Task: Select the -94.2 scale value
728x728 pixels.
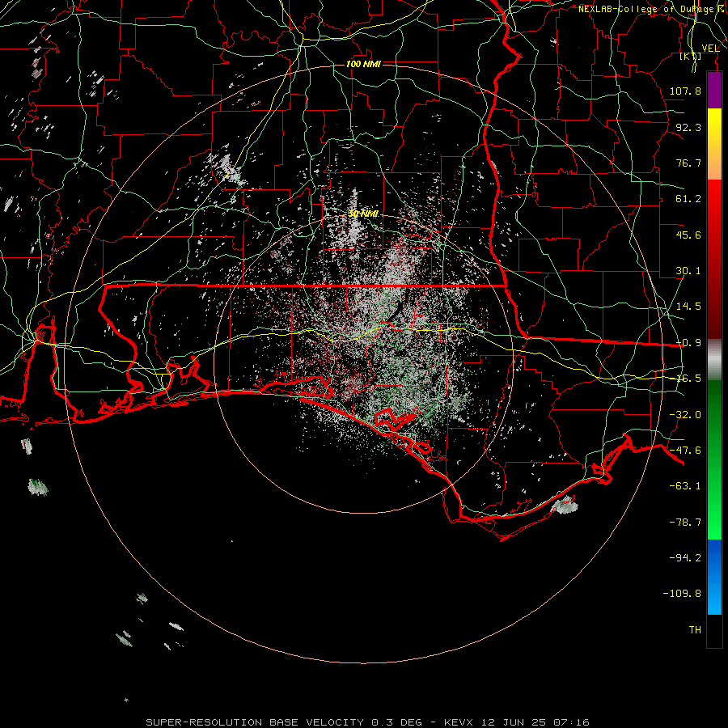Action: click(685, 557)
